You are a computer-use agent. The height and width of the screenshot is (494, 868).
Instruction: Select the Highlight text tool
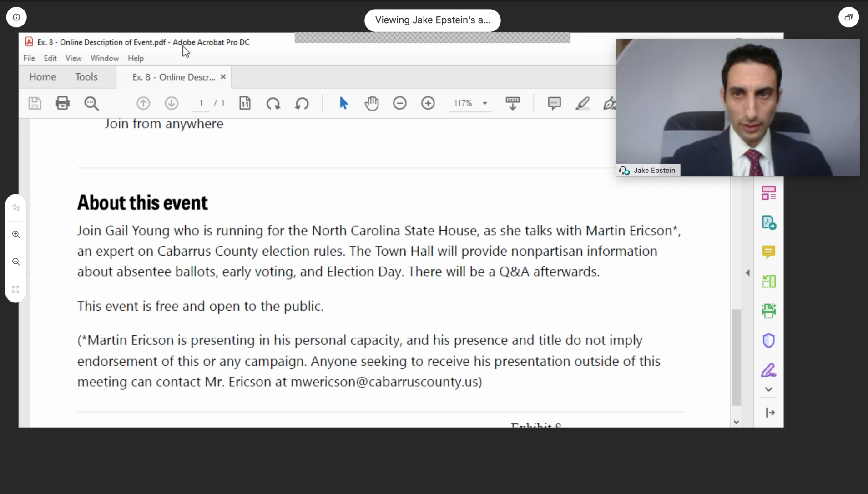(582, 103)
